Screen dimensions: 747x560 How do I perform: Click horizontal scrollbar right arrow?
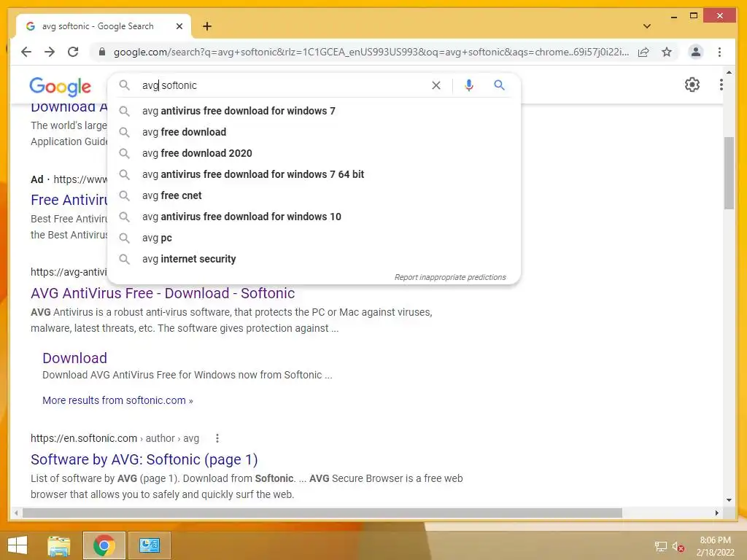[x=716, y=513]
